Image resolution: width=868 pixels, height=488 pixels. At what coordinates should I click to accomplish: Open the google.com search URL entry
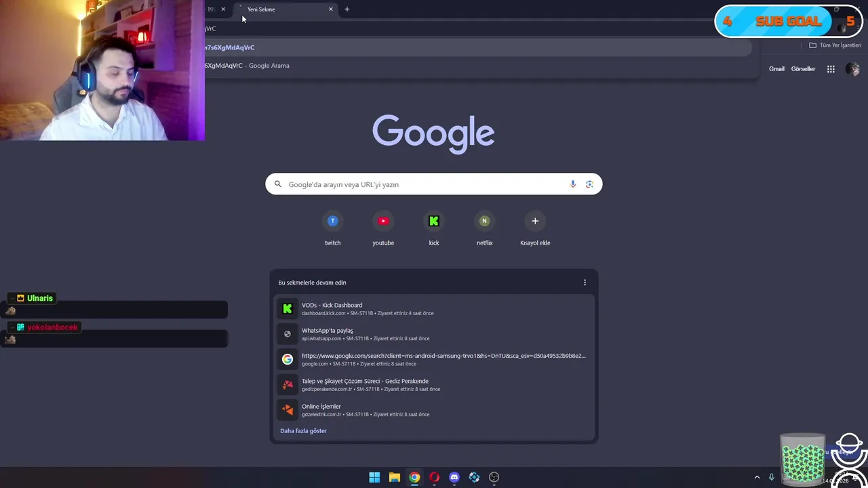pyautogui.click(x=434, y=359)
